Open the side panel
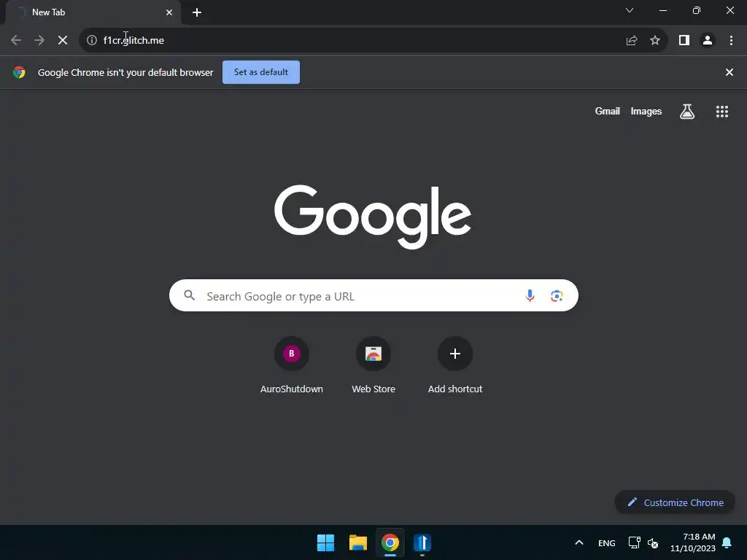 pos(684,41)
